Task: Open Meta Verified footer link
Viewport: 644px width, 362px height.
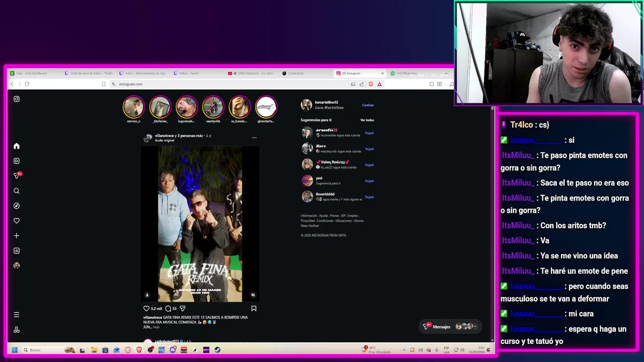Action: pos(309,226)
